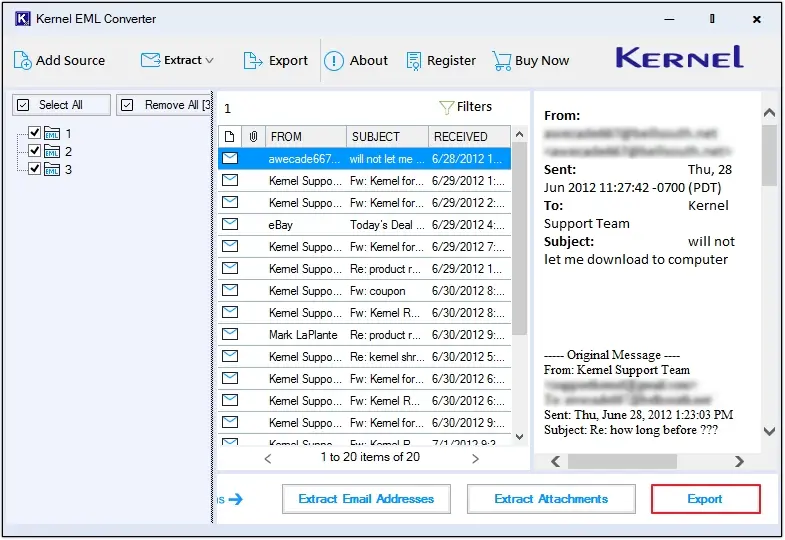Click the document type column header icon
The width and height of the screenshot is (785, 540).
[230, 137]
